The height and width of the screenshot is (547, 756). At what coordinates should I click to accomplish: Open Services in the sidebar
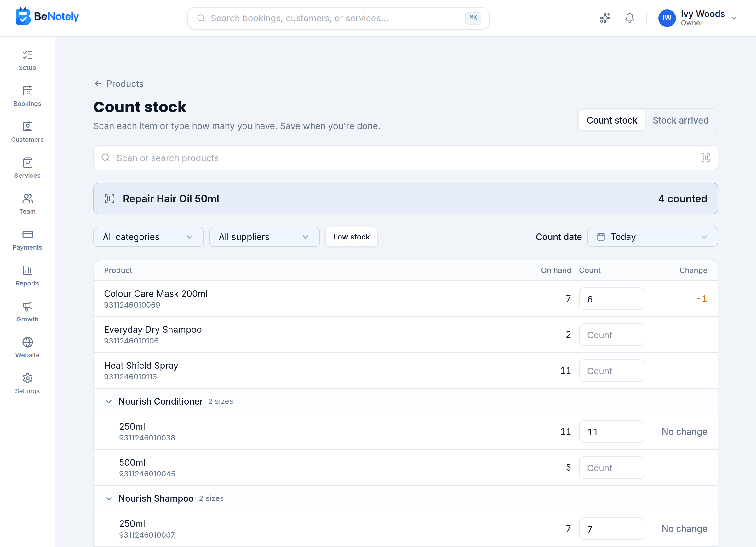[27, 168]
